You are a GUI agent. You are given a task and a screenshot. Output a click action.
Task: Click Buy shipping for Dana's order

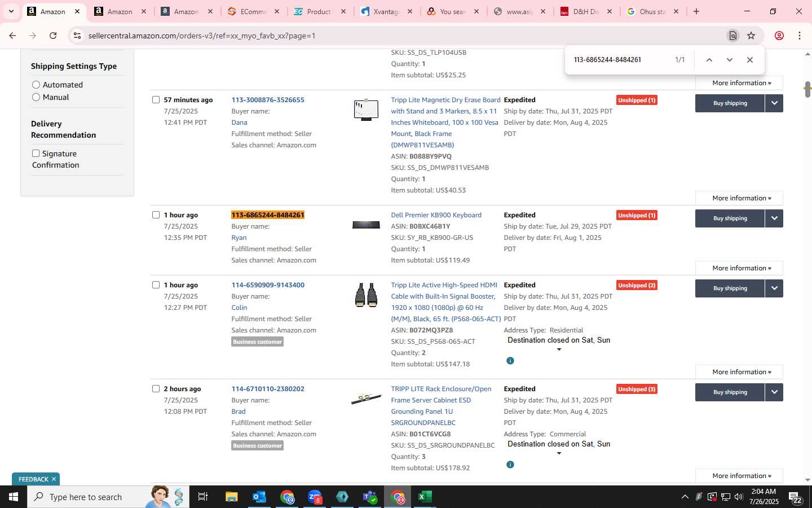[x=730, y=103]
